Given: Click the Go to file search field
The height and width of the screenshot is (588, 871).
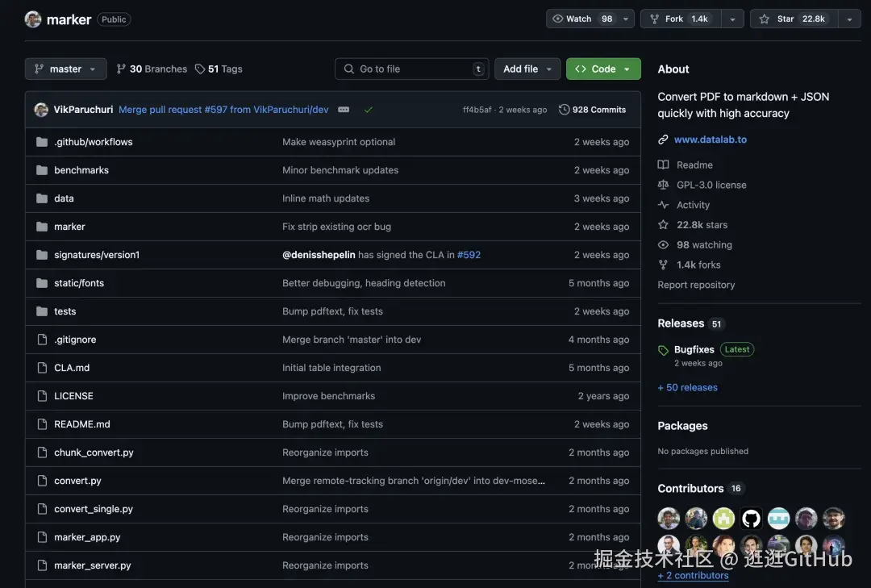Looking at the screenshot, I should tap(411, 69).
